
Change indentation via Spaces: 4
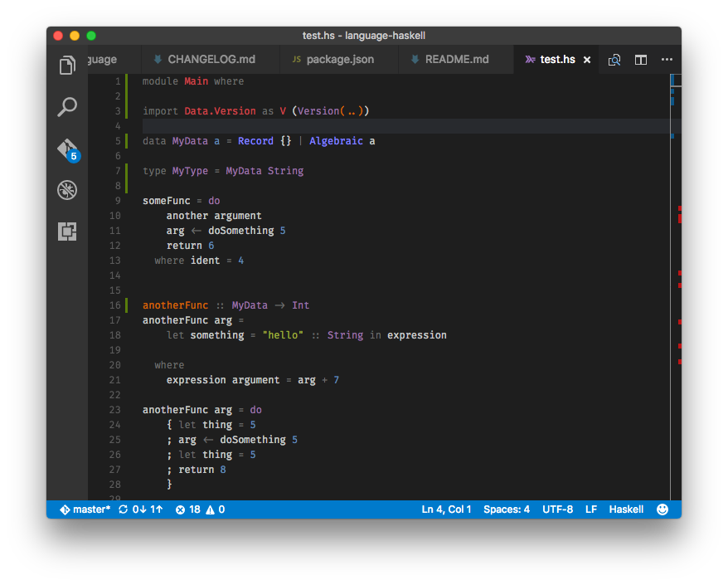click(x=506, y=509)
